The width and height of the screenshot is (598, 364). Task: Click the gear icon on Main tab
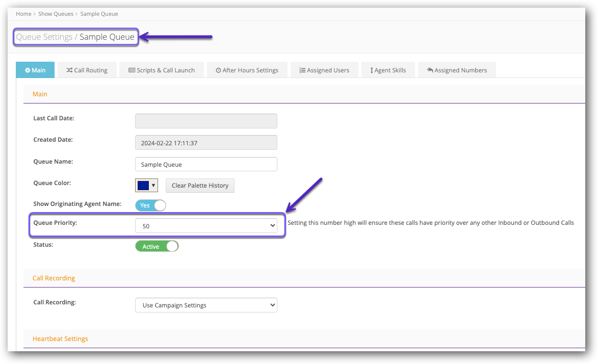coord(28,70)
